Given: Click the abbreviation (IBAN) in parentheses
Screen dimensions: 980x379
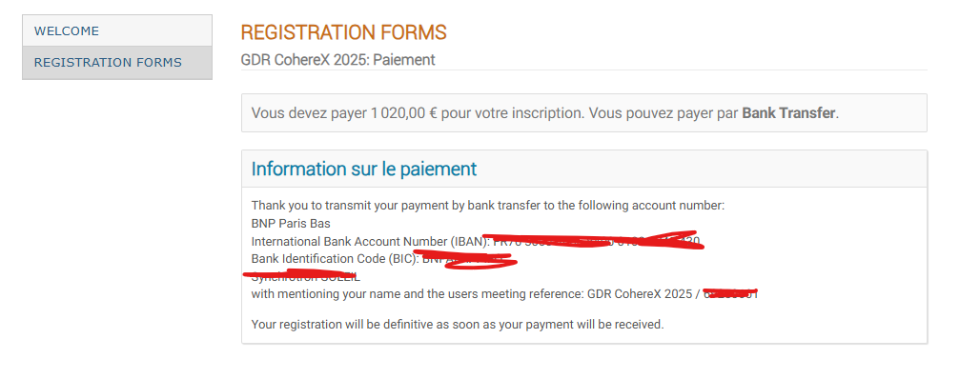Looking at the screenshot, I should click(x=469, y=241).
